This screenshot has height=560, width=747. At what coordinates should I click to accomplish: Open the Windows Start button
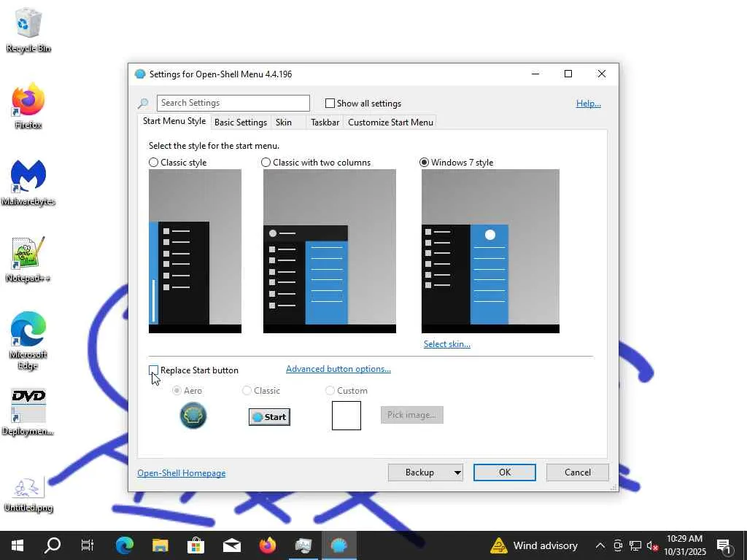18,545
